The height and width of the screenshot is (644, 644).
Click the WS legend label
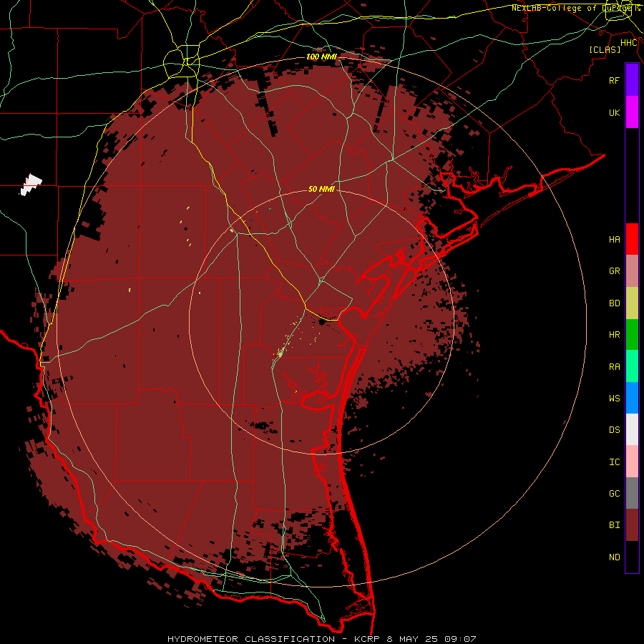[x=614, y=399]
